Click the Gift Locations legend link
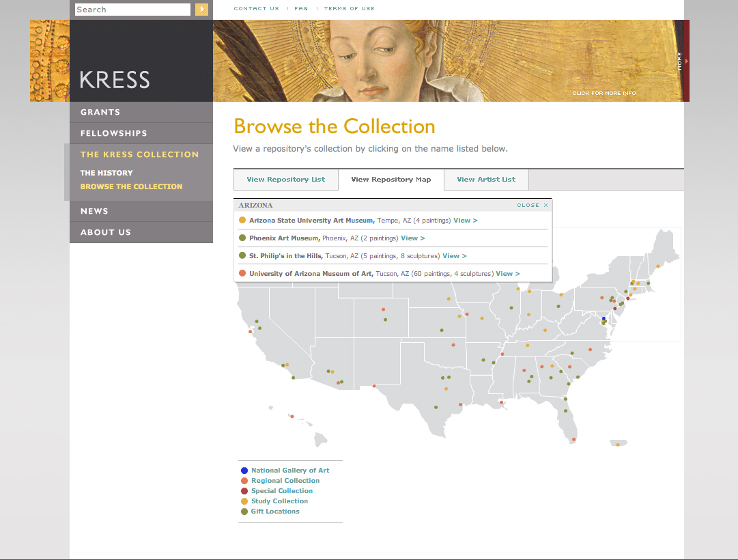This screenshot has width=738, height=560. pos(275,512)
